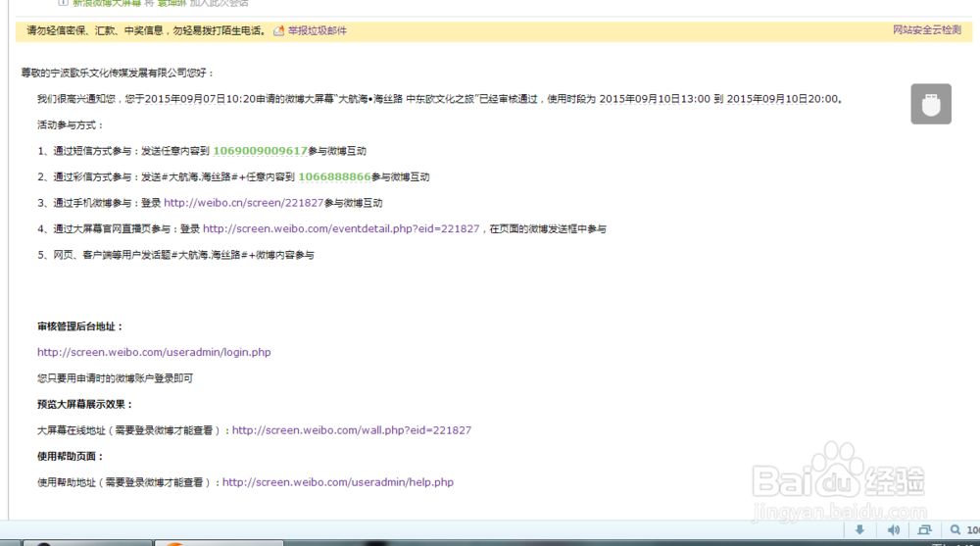Screen dimensions: 980x546
Task: Click item 5 网页、客户端等用户发话题 line
Action: tap(175, 255)
